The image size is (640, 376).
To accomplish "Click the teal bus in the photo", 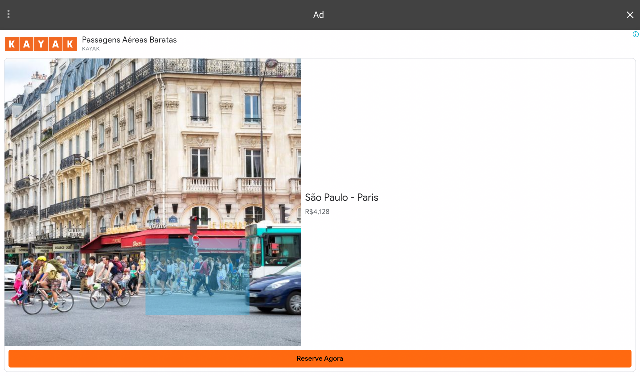I will pos(273,249).
